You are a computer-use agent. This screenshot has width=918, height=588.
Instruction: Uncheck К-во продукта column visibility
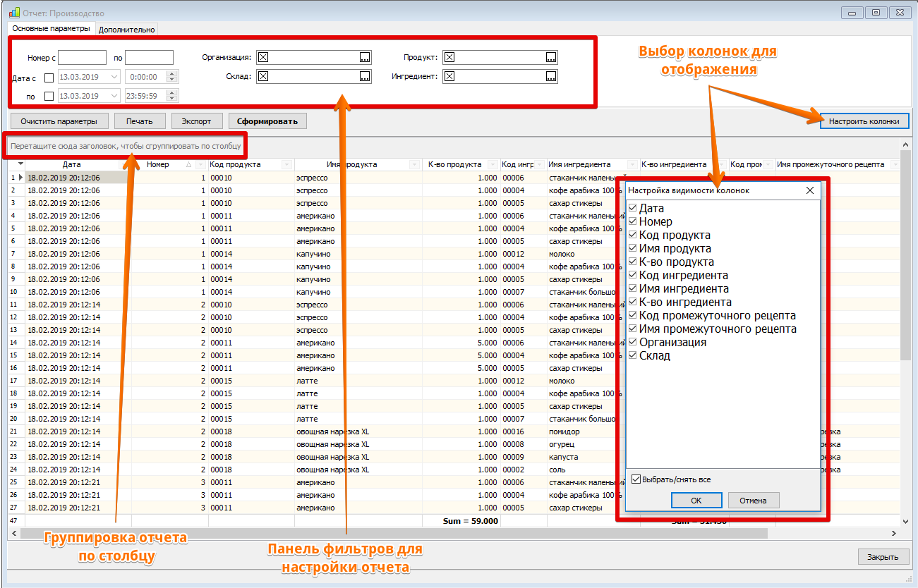(x=633, y=262)
